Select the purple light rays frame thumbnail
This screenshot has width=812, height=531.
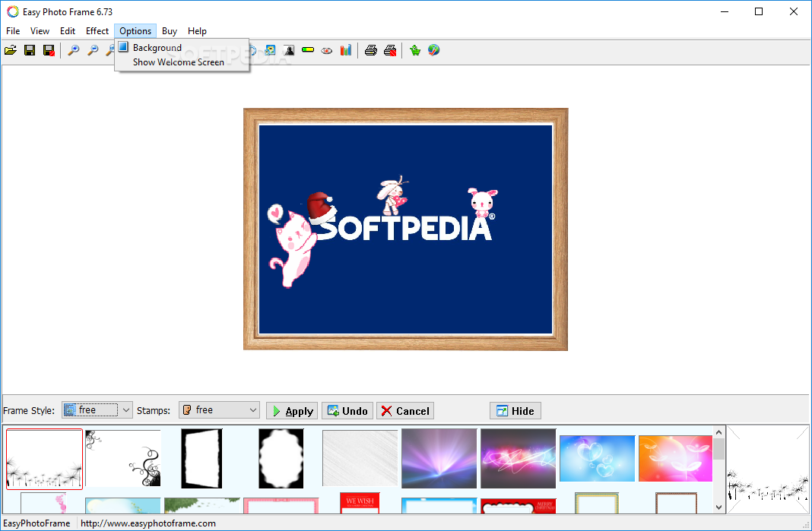439,459
